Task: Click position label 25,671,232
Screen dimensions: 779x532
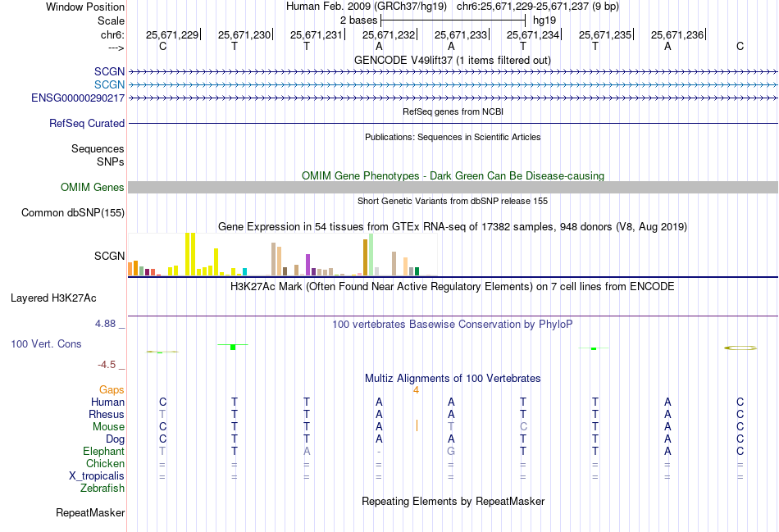Action: pos(389,34)
